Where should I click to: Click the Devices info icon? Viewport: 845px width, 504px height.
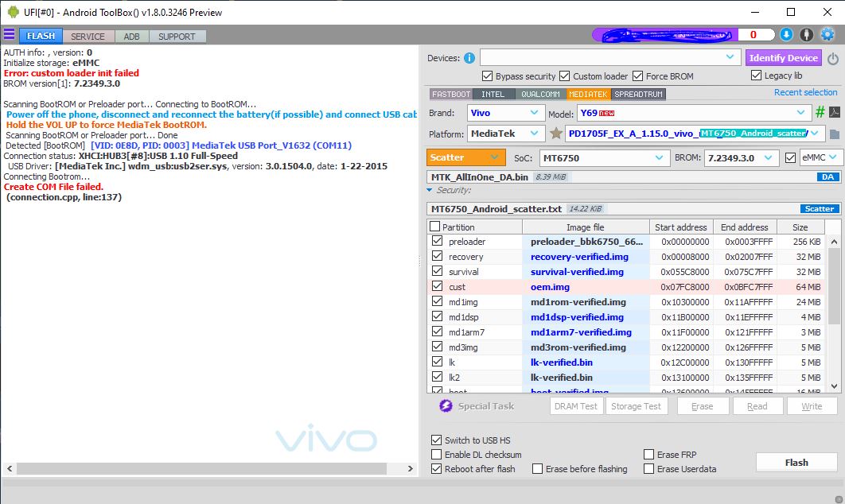click(469, 58)
